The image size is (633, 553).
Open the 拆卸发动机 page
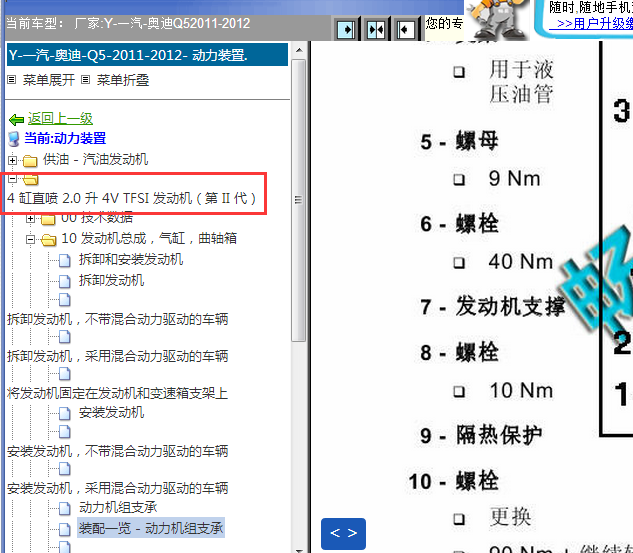click(x=111, y=280)
